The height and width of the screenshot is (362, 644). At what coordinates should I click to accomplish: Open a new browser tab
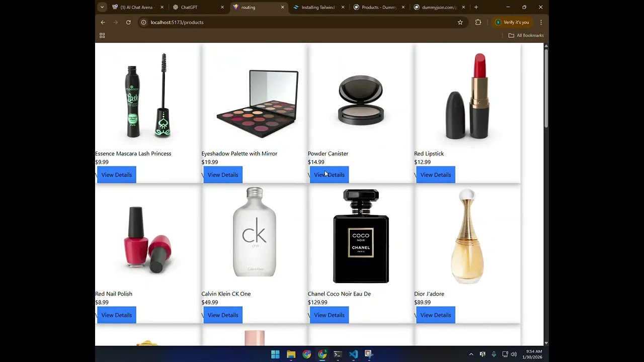pos(476,7)
